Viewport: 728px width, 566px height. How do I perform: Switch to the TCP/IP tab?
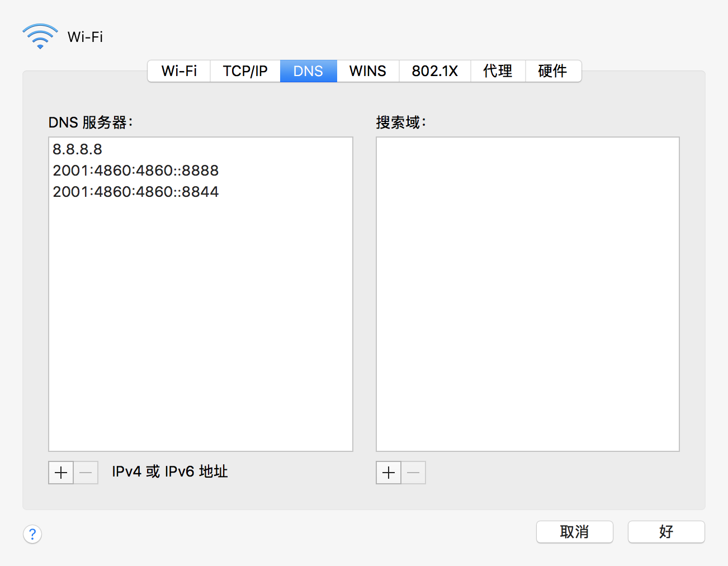[x=244, y=71]
